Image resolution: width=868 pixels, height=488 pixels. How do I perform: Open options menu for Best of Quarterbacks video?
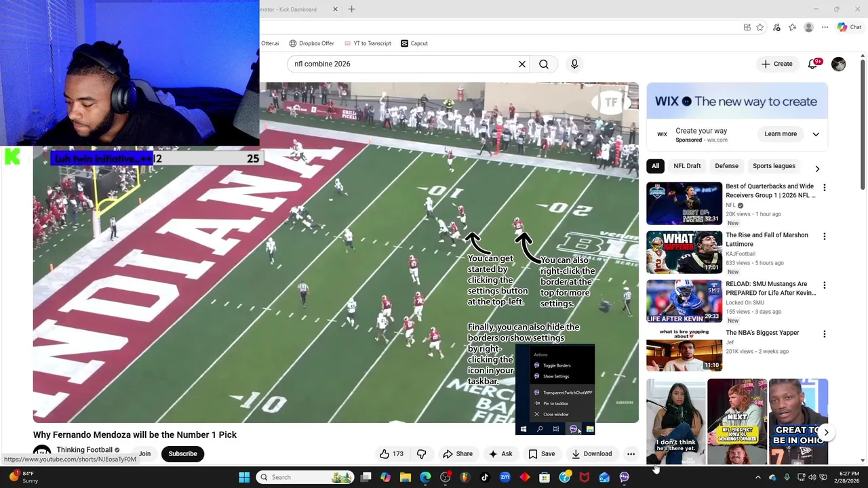pos(825,188)
